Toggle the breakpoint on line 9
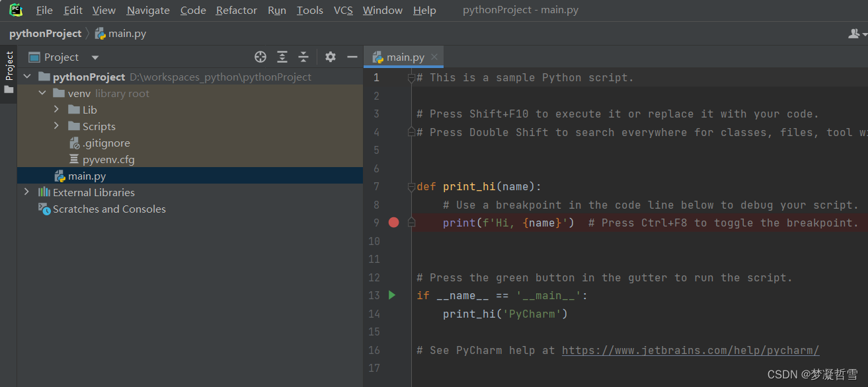Screen dimensions: 868x387 [x=393, y=223]
